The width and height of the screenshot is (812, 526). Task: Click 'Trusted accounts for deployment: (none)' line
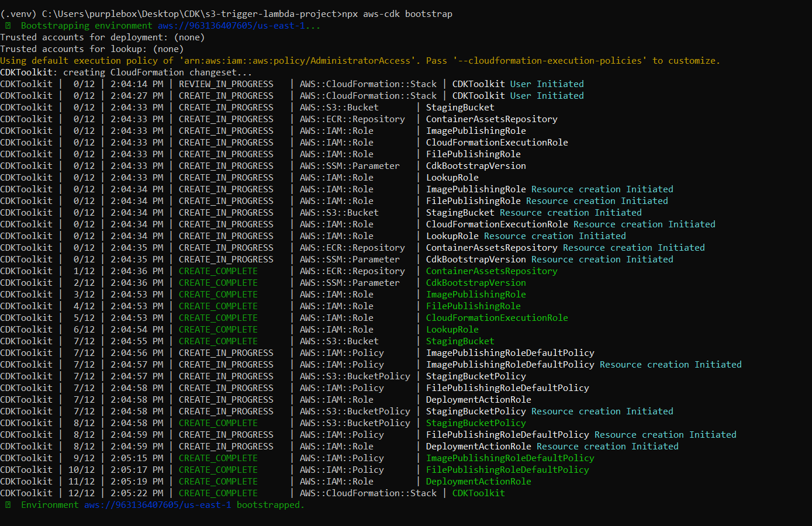pyautogui.click(x=102, y=37)
